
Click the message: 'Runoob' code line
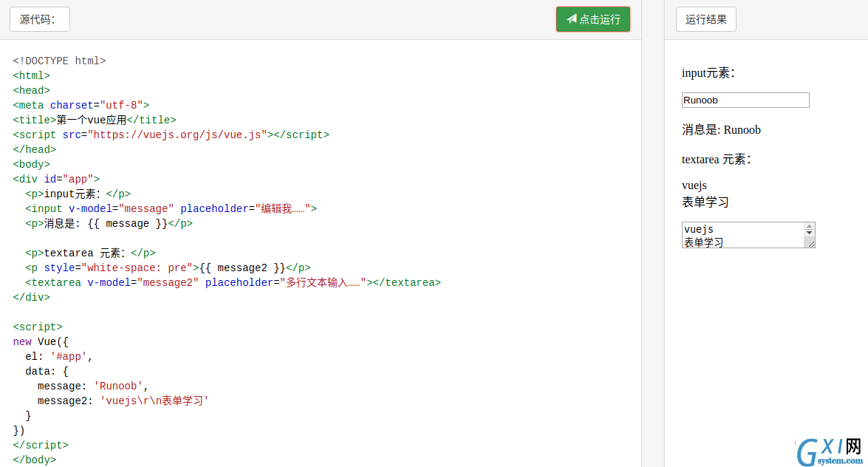93,386
